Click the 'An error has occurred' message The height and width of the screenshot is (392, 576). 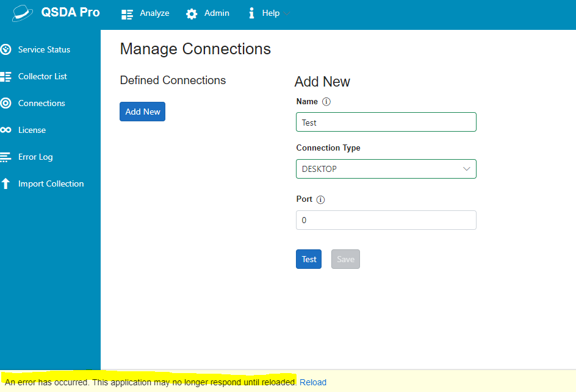coord(151,382)
